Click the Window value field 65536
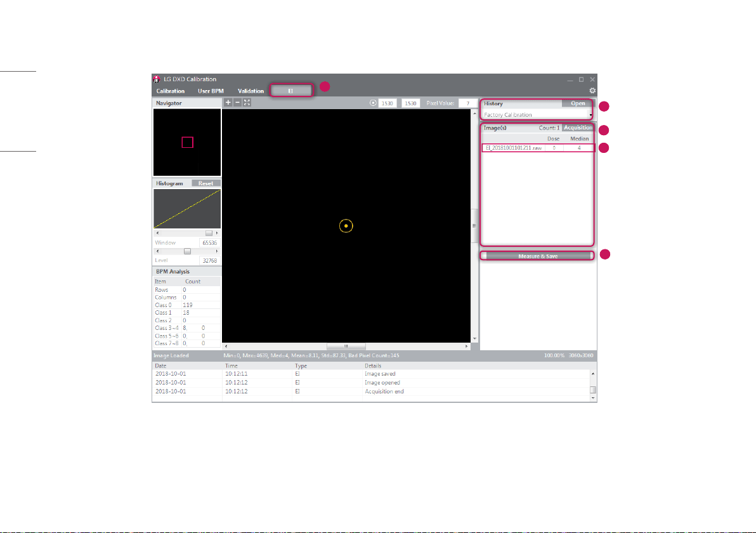756x533 pixels. coord(209,242)
